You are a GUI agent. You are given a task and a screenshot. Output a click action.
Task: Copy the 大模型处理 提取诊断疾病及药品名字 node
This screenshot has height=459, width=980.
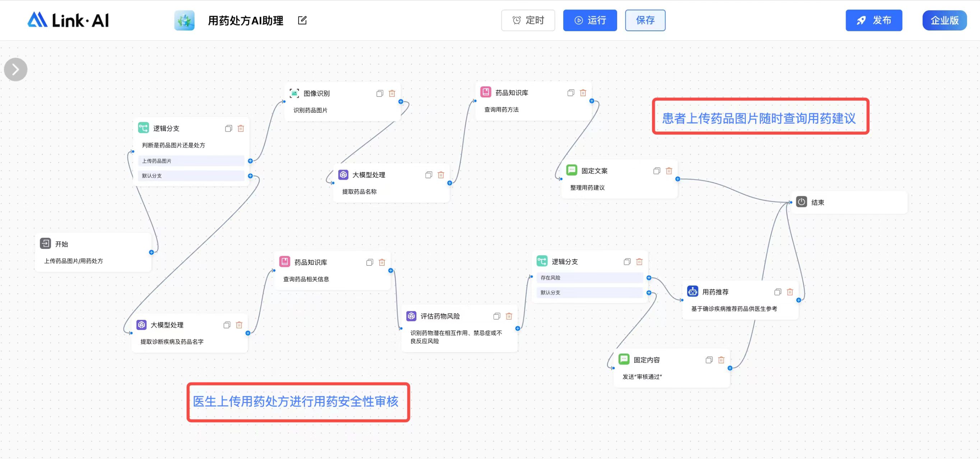click(227, 325)
